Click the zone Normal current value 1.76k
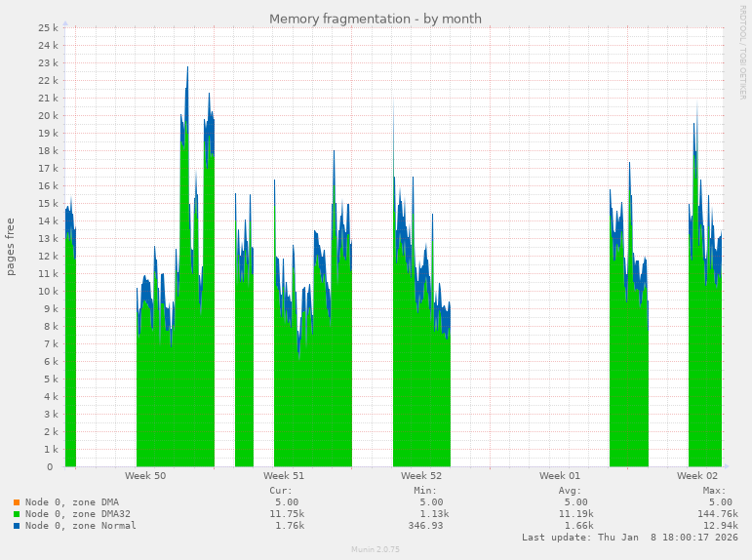 click(290, 526)
